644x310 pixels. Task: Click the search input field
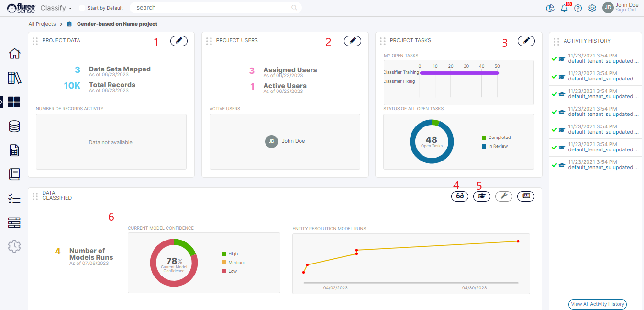(x=213, y=8)
